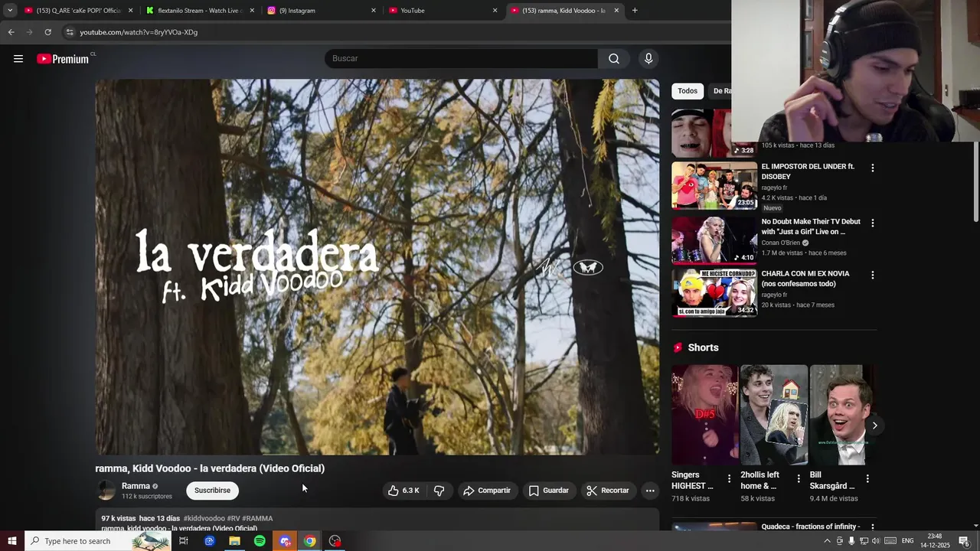Go to YouTube Premium home logo
The image size is (980, 551).
tap(63, 59)
